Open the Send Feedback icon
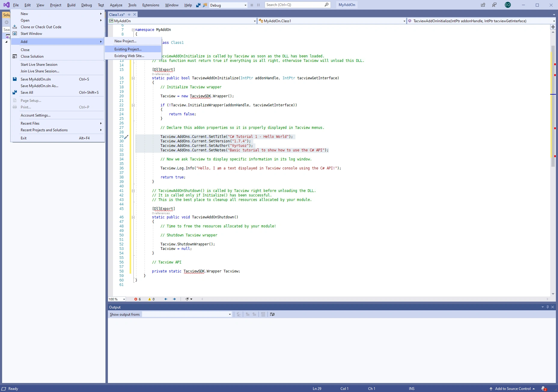Image resolution: width=558 pixels, height=392 pixels. (x=494, y=5)
